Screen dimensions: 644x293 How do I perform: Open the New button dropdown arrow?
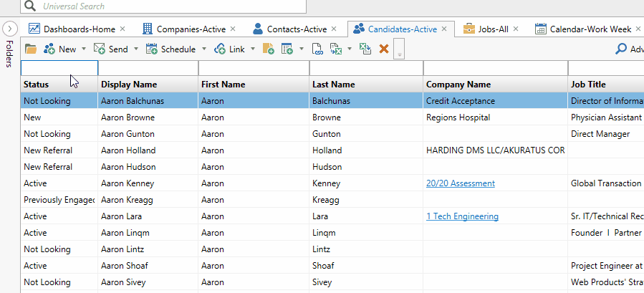pyautogui.click(x=84, y=49)
